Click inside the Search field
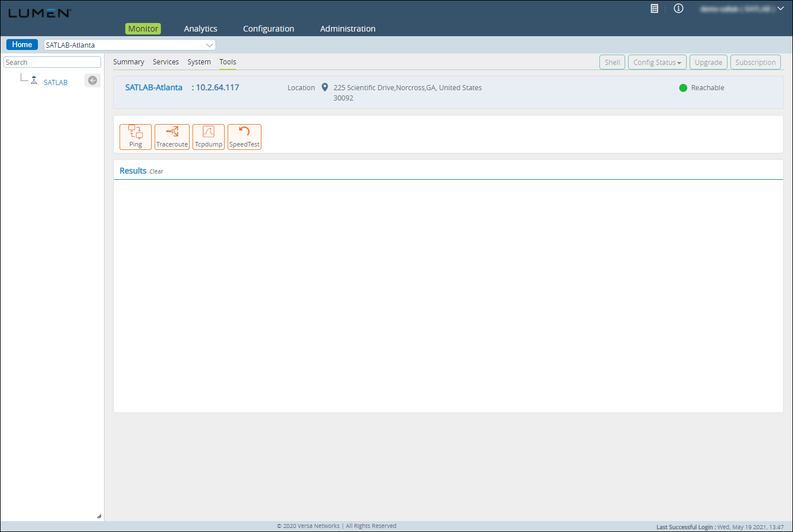The height and width of the screenshot is (532, 793). (x=52, y=61)
